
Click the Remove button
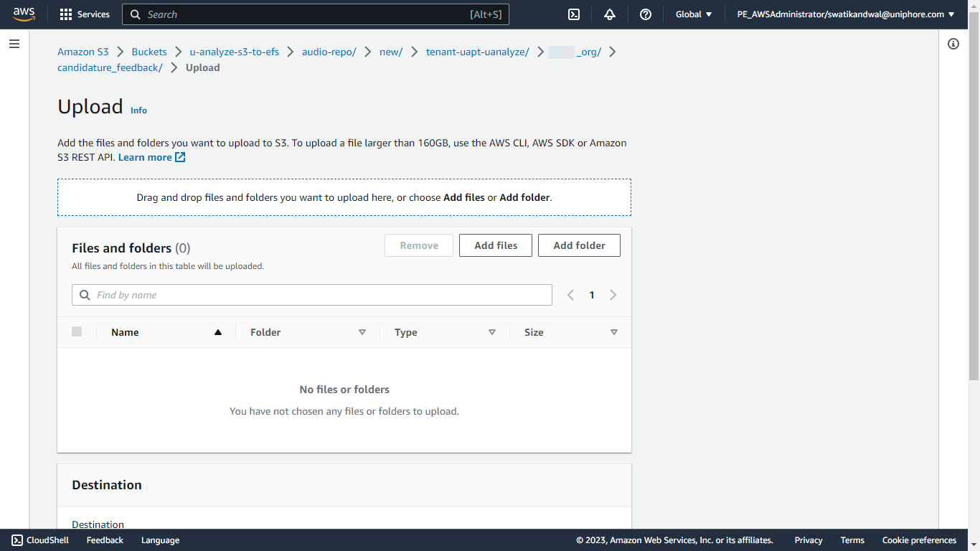(419, 245)
